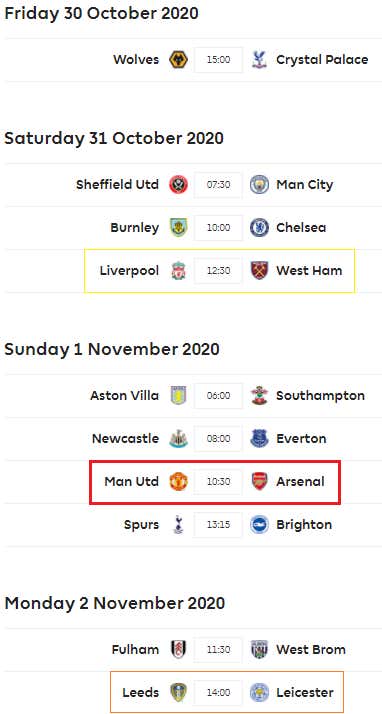Open the 15:00 Wolves kickoff time box
The image size is (382, 714).
coord(219,60)
